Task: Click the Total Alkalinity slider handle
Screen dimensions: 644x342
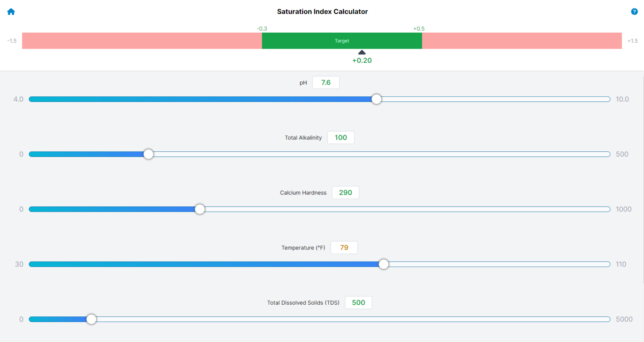Action: click(x=148, y=154)
